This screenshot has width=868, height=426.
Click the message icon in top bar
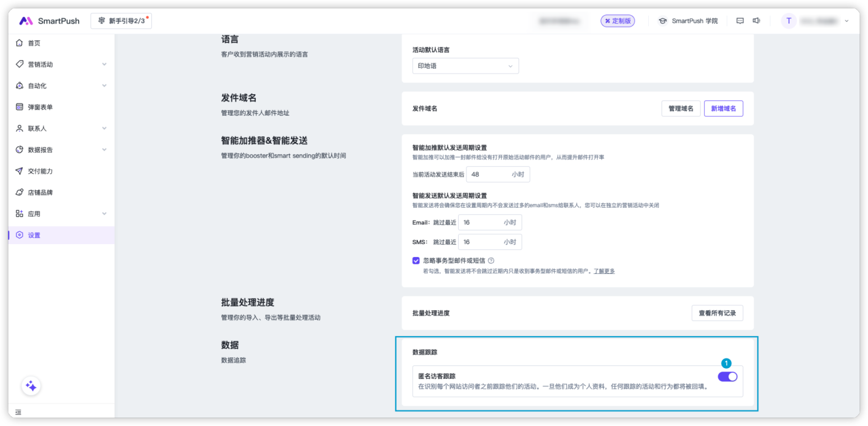coord(740,21)
